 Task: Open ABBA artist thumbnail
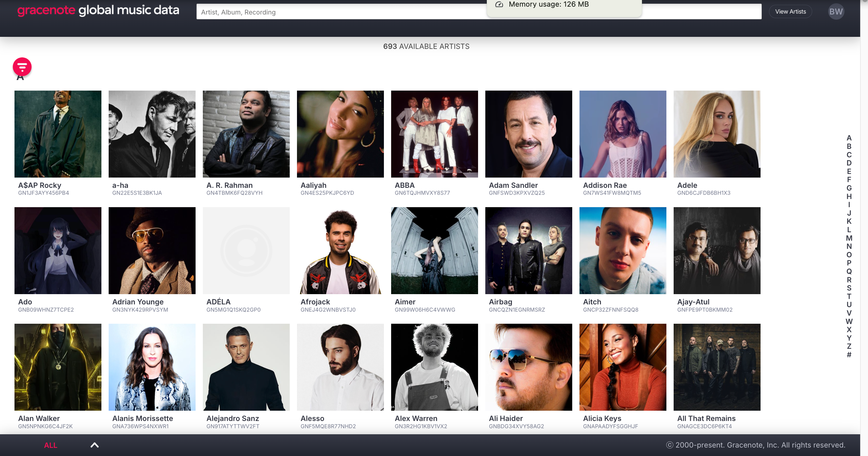point(434,134)
